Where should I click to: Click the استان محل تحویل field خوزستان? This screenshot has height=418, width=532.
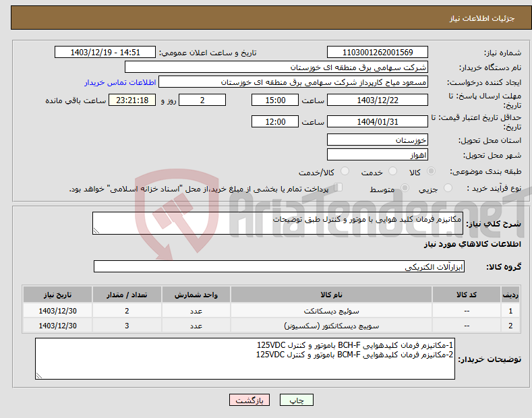[378, 140]
